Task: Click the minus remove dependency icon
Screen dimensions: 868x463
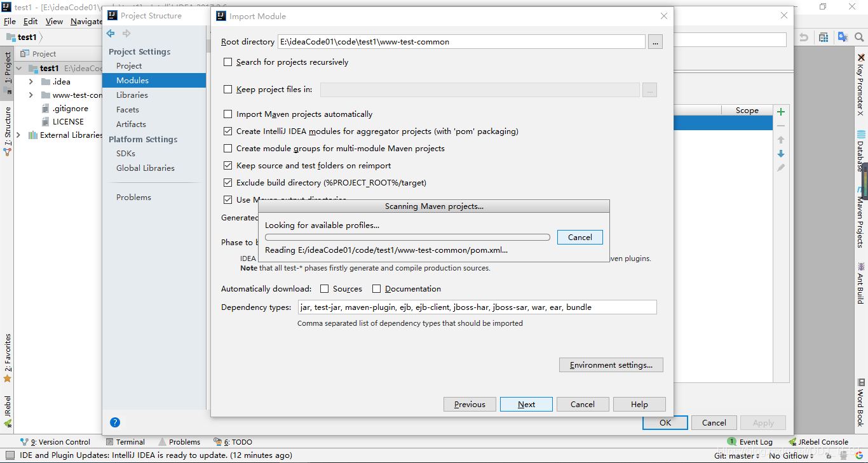Action: (781, 126)
